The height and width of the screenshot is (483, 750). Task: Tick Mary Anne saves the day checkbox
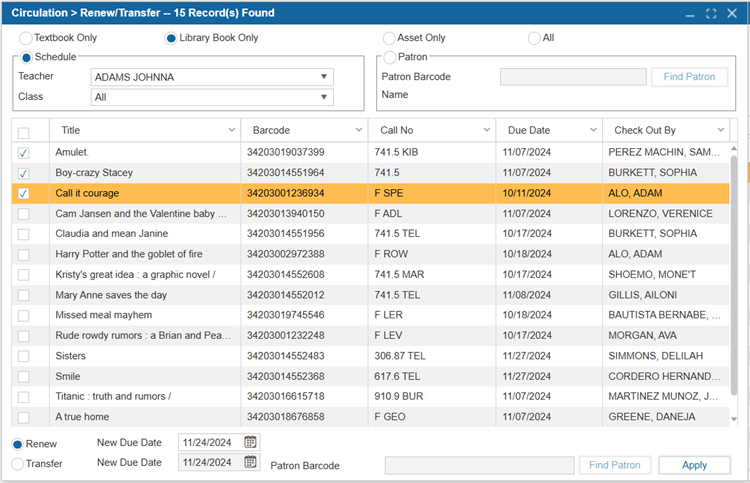(x=23, y=296)
